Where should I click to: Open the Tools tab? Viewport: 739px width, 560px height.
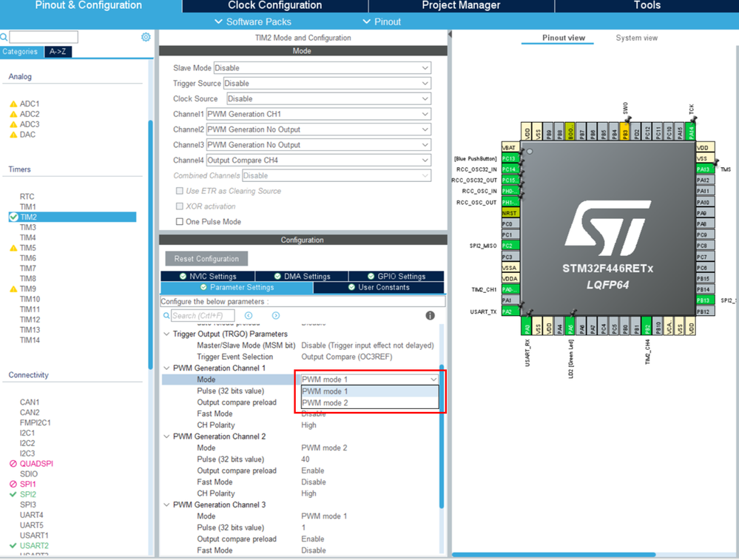click(647, 6)
